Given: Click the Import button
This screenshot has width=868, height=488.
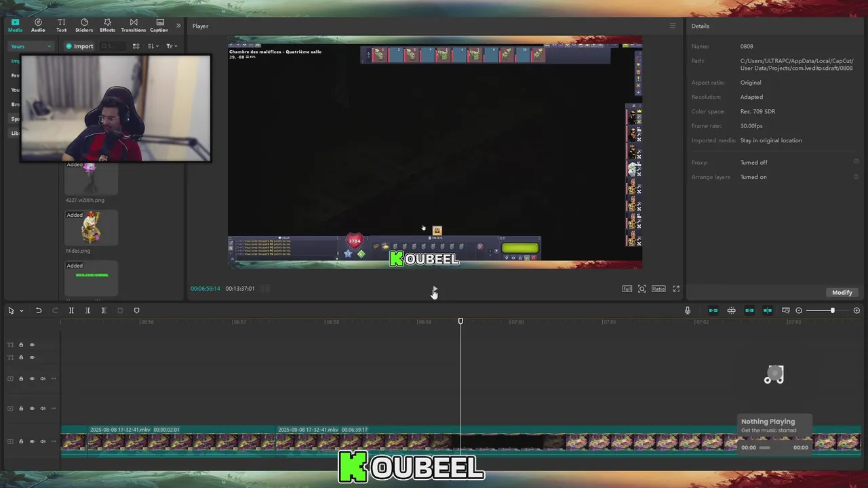Looking at the screenshot, I should (79, 46).
